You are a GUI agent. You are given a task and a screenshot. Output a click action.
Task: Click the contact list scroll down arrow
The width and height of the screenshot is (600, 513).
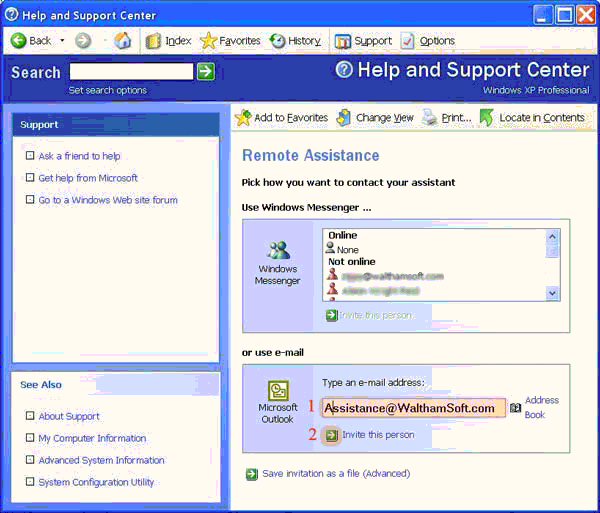pos(552,293)
